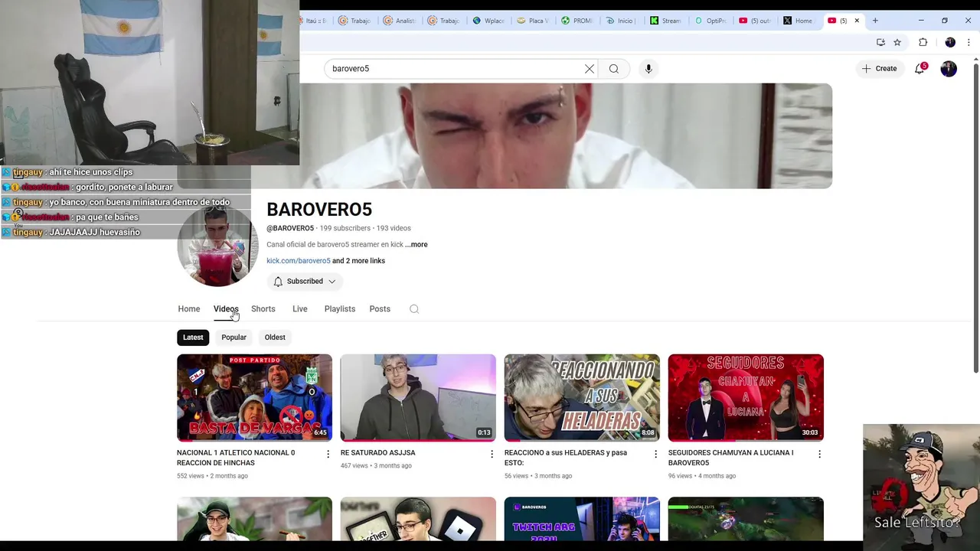Screen dimensions: 980x551
Task: Start voice search with microphone icon
Action: [x=648, y=69]
